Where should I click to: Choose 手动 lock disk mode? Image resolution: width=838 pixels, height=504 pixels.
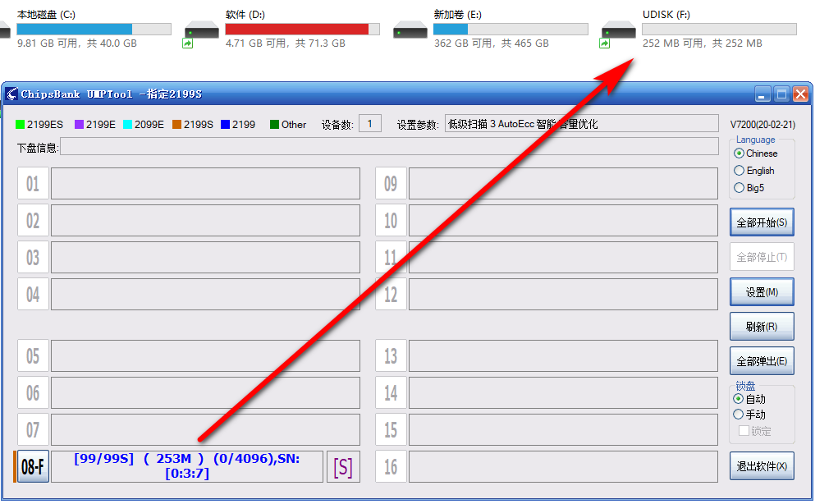click(739, 415)
